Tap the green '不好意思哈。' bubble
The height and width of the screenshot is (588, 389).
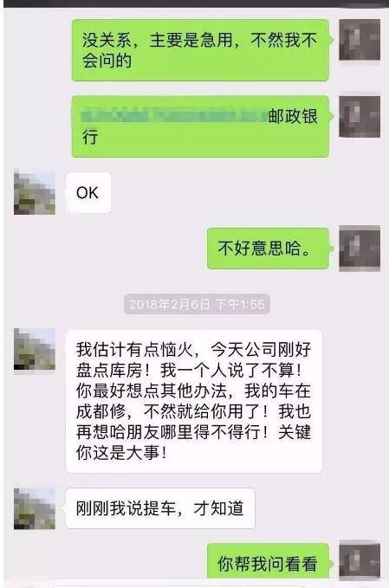pyautogui.click(x=268, y=249)
